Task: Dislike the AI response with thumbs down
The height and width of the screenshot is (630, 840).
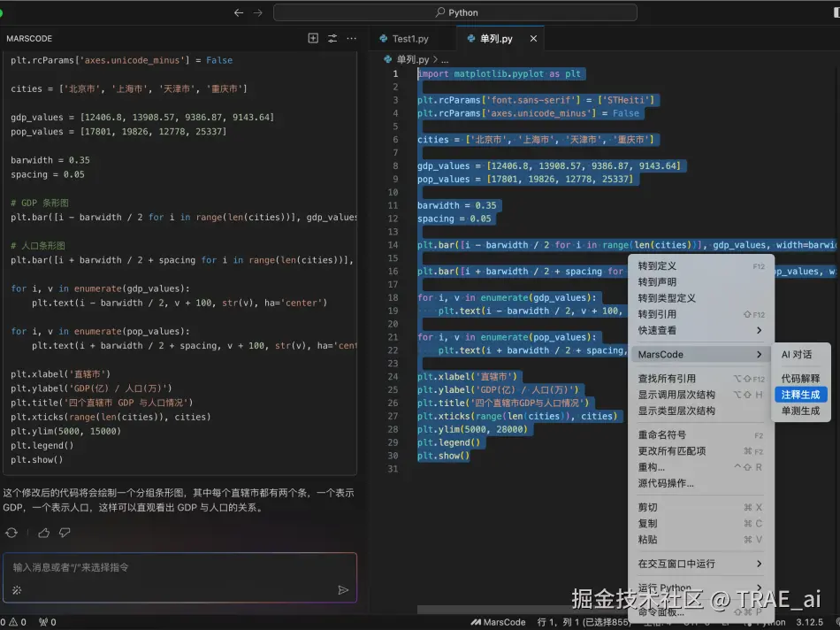Action: pyautogui.click(x=64, y=532)
